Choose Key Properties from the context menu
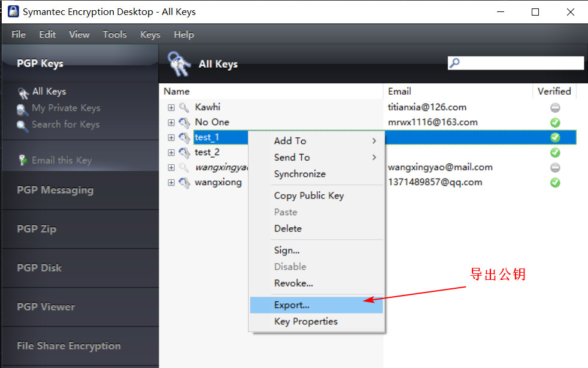Viewport: 588px width, 368px height. pyautogui.click(x=317, y=321)
